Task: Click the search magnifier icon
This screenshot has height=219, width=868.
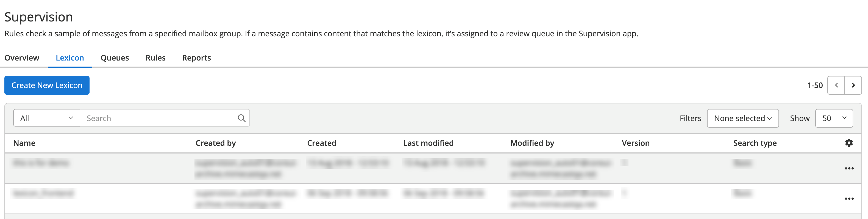Action: pos(241,118)
